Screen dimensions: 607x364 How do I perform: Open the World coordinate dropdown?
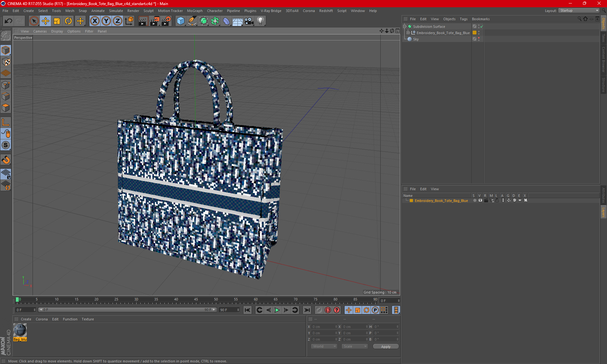324,346
